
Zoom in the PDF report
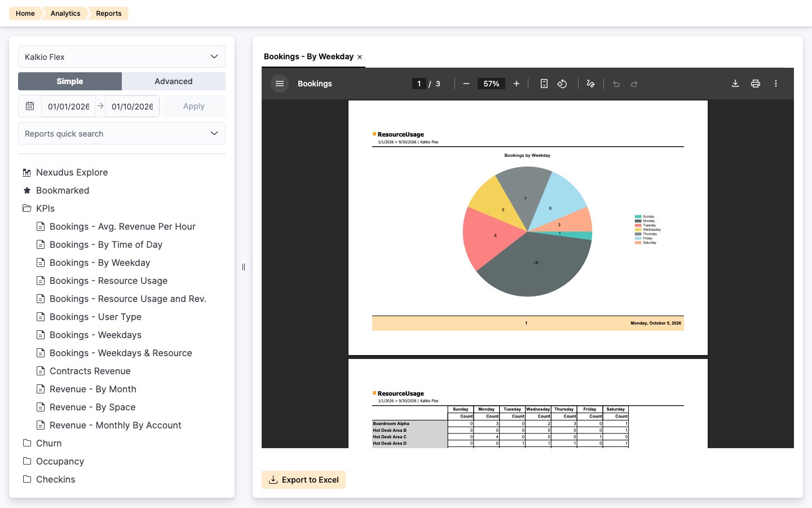[516, 84]
